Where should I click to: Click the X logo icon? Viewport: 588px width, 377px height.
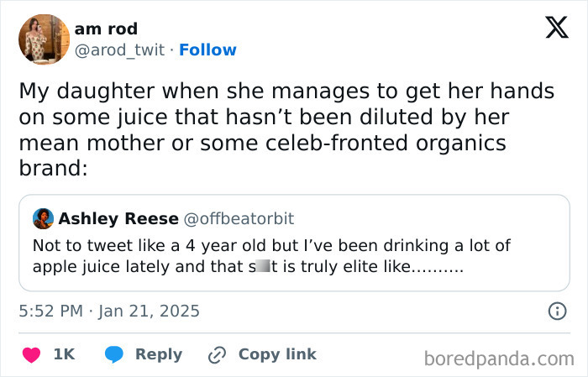(x=550, y=28)
